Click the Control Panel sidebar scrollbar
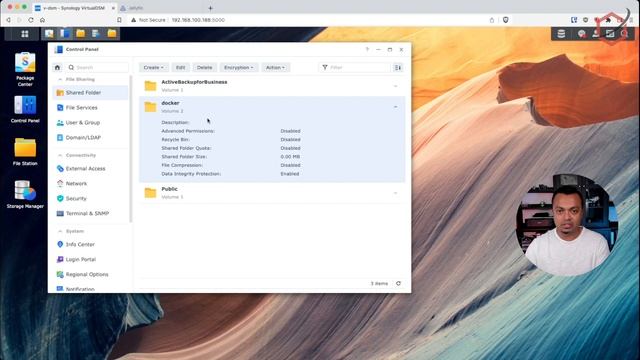Viewport: 640px width, 360px height. coord(131,149)
